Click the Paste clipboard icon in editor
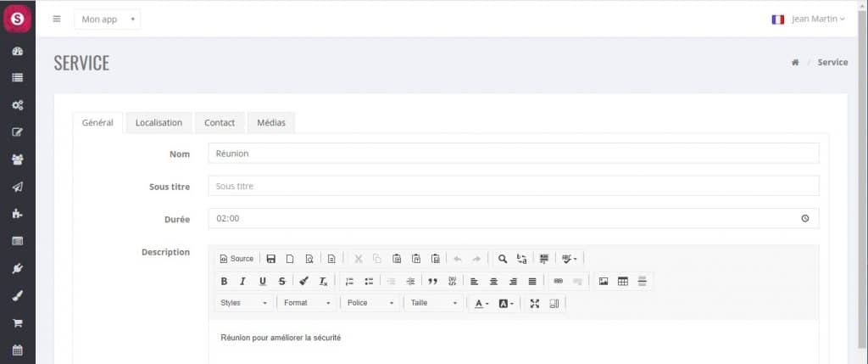Viewport: 868px width, 364px height. pos(397,259)
